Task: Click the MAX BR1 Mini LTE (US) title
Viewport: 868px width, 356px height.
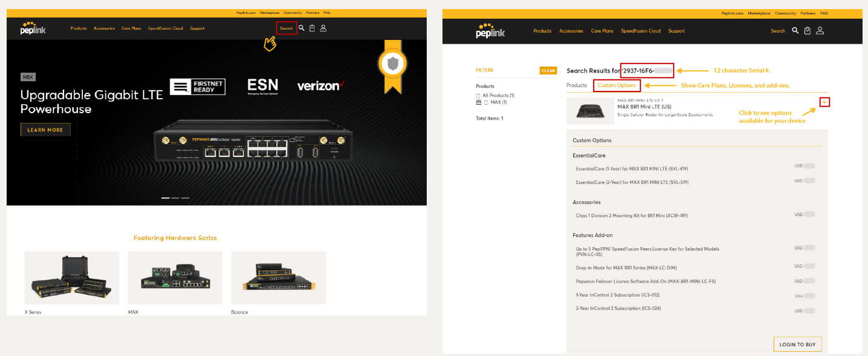Action: click(x=645, y=107)
